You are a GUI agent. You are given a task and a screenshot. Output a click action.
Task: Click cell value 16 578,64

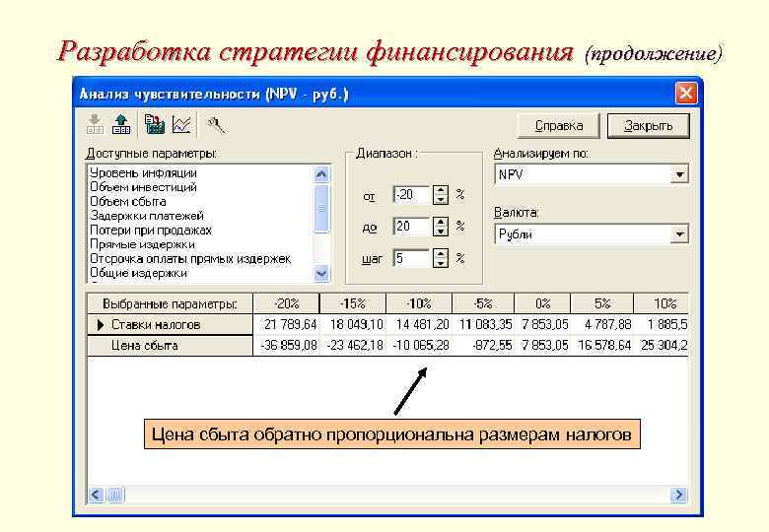click(603, 346)
